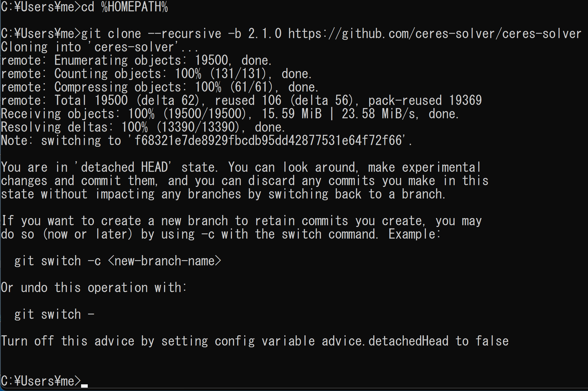Click the 'pack-reused 19369' text
The image size is (588, 391).
425,101
